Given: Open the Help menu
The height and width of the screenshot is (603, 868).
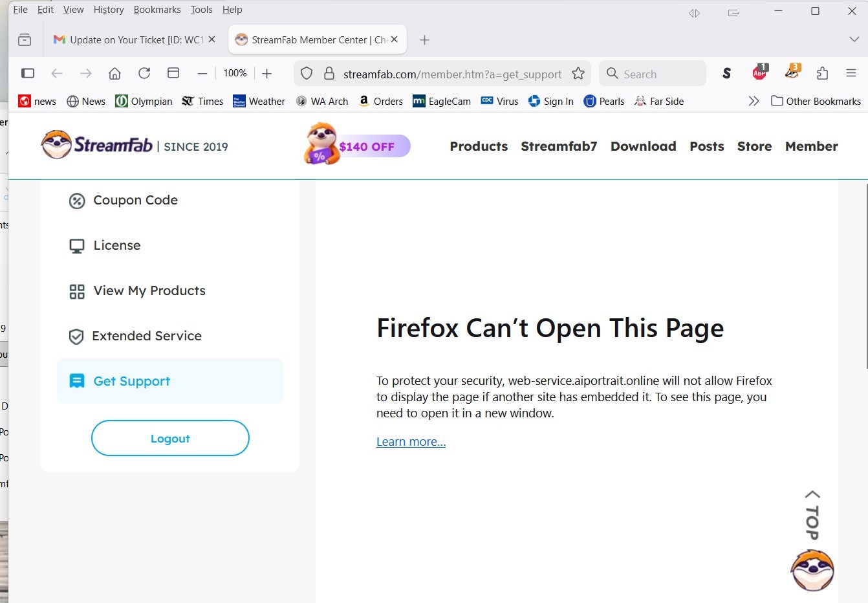Looking at the screenshot, I should [232, 10].
